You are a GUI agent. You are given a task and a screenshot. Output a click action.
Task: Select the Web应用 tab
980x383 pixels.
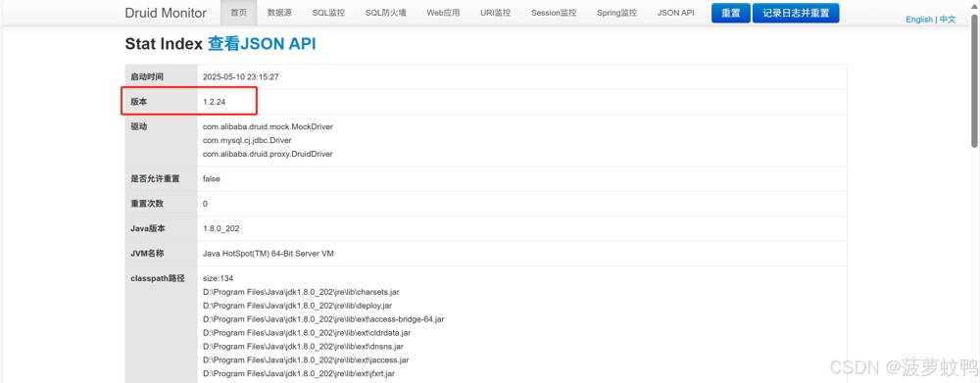click(x=443, y=13)
